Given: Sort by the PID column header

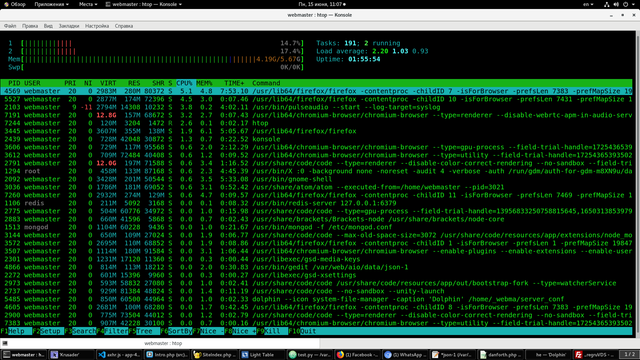Looking at the screenshot, I should coord(14,83).
